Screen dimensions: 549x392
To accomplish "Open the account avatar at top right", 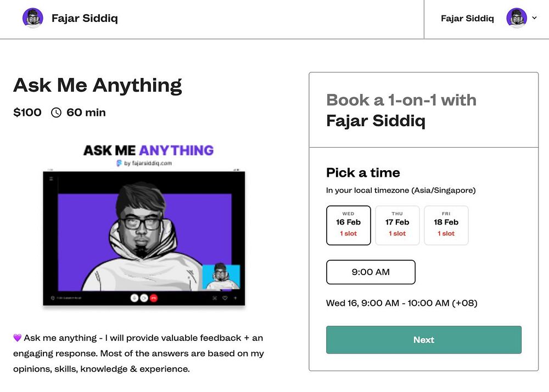I will click(517, 18).
